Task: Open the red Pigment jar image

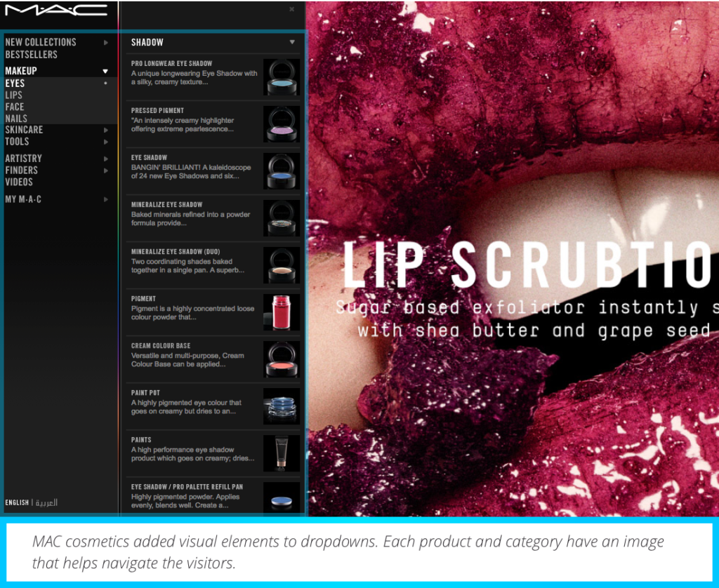Action: (x=282, y=312)
